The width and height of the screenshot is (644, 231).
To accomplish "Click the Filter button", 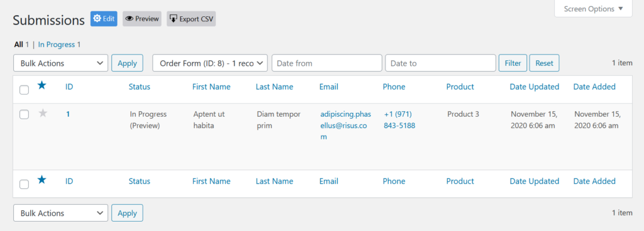I will 513,63.
